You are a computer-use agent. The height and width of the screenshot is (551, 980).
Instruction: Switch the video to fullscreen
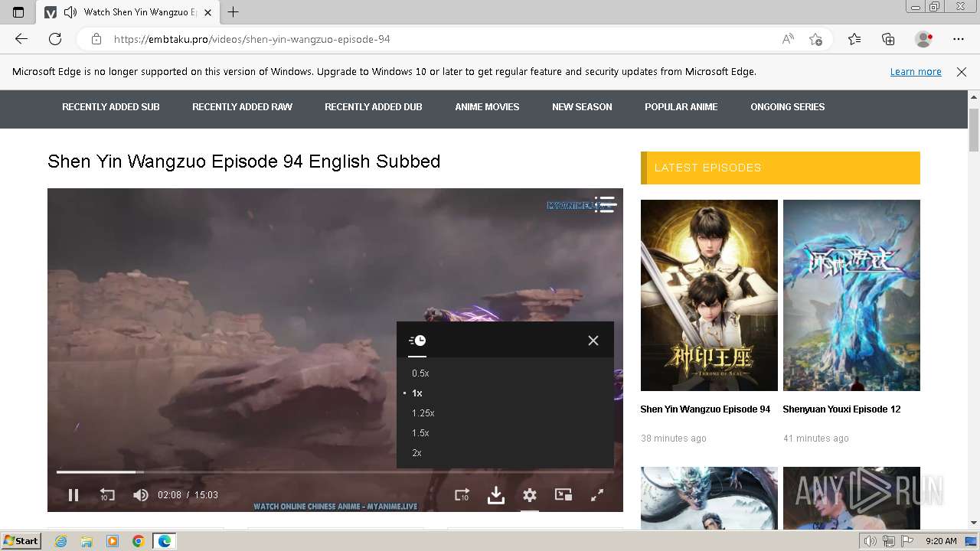coord(597,495)
